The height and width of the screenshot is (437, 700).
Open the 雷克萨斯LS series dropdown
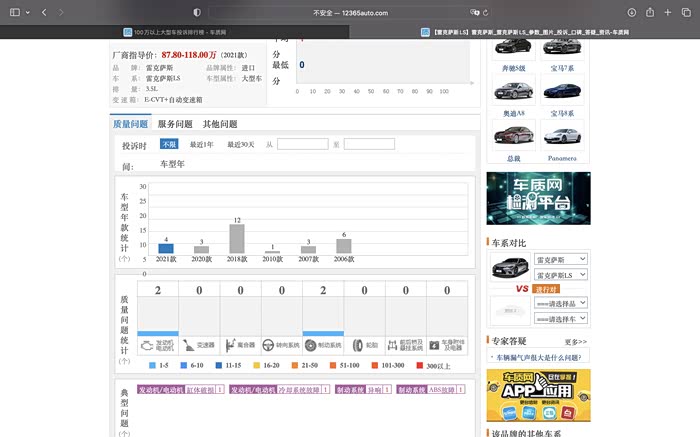(561, 275)
